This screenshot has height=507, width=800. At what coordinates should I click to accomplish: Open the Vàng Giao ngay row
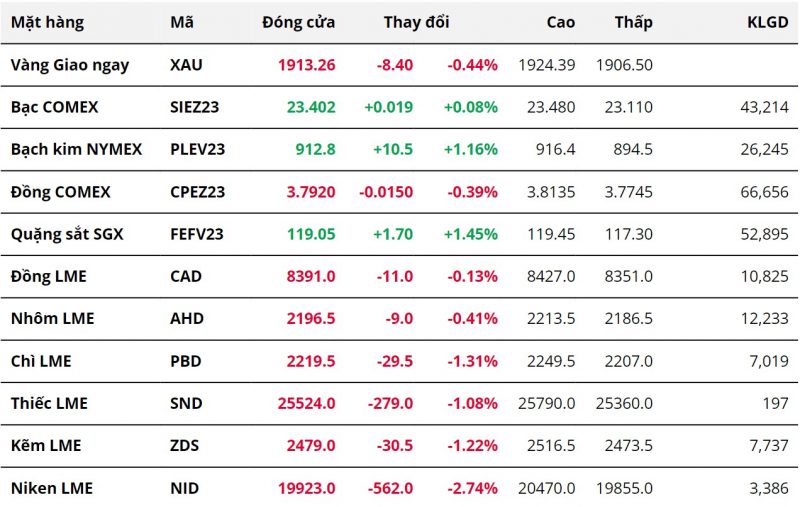pyautogui.click(x=70, y=65)
